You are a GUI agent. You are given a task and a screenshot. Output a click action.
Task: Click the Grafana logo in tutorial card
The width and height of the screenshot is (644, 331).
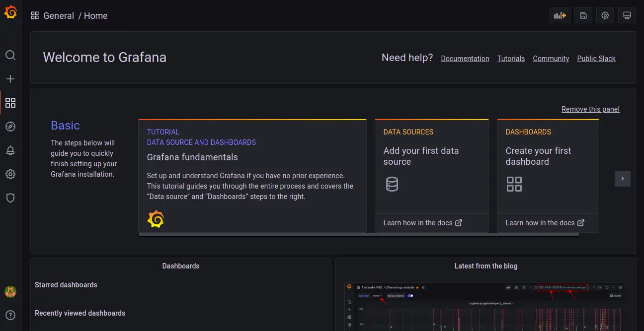point(156,219)
